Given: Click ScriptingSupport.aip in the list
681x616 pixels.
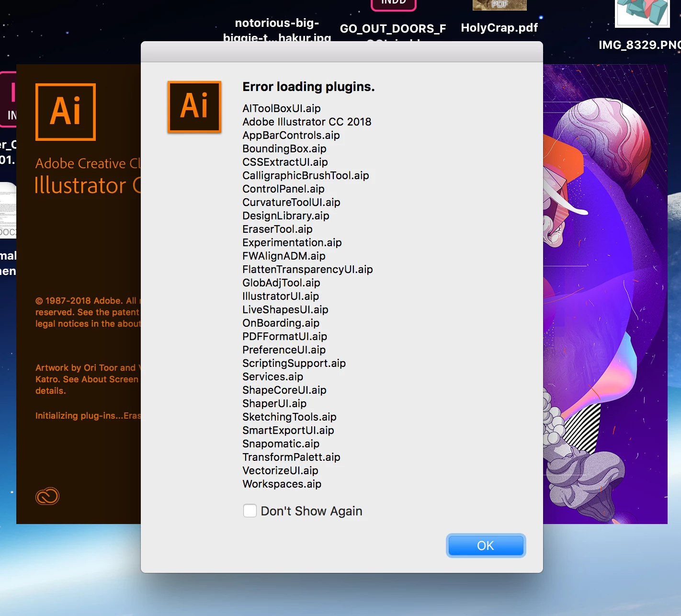Looking at the screenshot, I should 294,363.
